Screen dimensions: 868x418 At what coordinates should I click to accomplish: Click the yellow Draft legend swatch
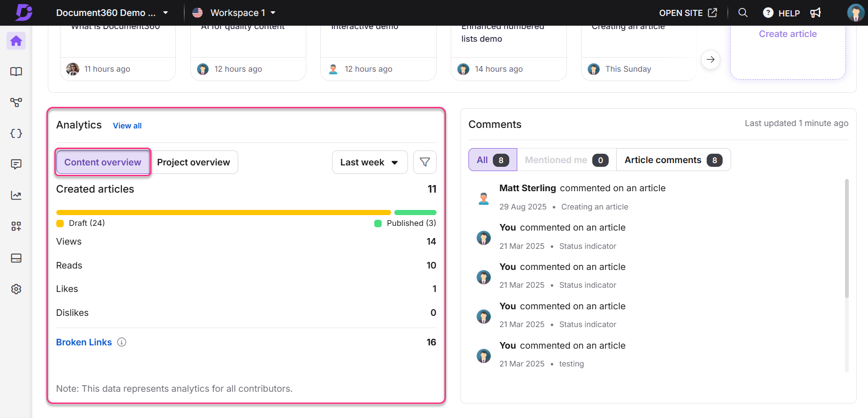[60, 224]
